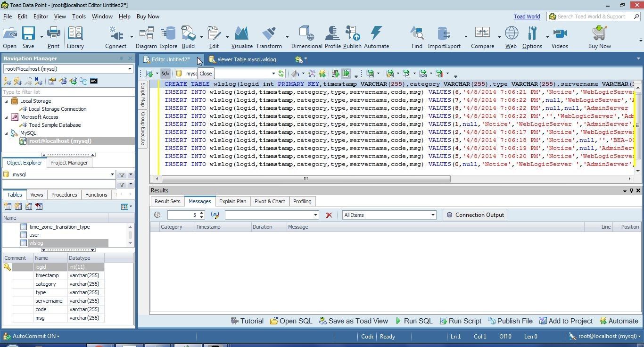
Task: Click the table list vertical scrollbar
Action: pos(130,235)
